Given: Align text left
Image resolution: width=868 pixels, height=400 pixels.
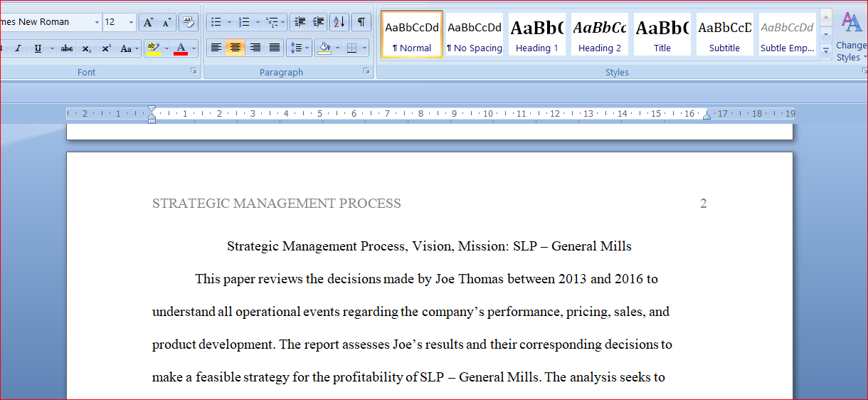Looking at the screenshot, I should coord(216,48).
